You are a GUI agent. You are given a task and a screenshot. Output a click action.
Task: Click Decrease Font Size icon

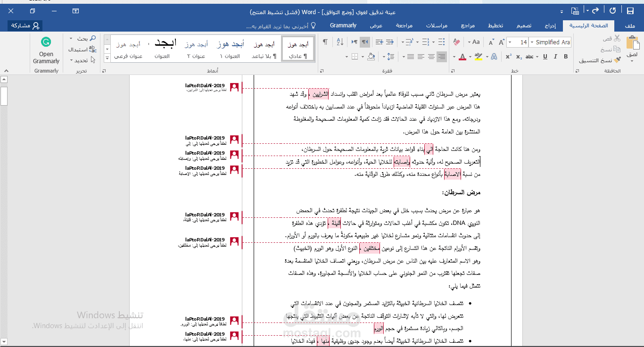point(491,42)
